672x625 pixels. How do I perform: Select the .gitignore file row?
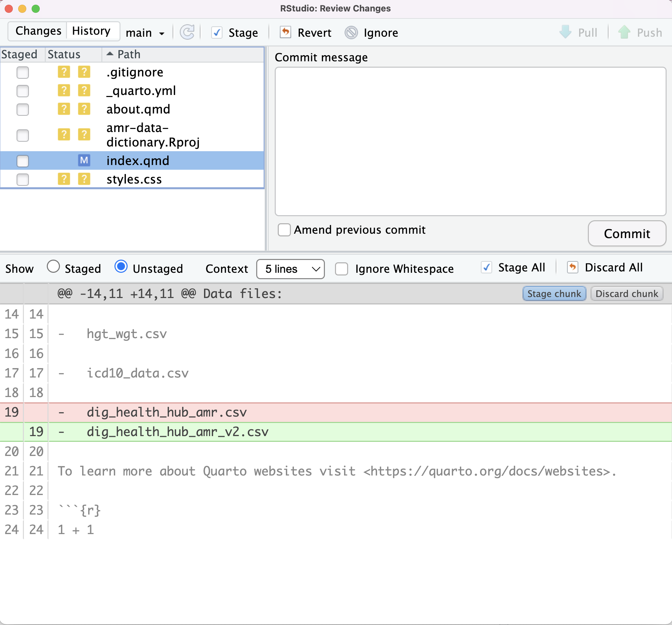pyautogui.click(x=132, y=72)
